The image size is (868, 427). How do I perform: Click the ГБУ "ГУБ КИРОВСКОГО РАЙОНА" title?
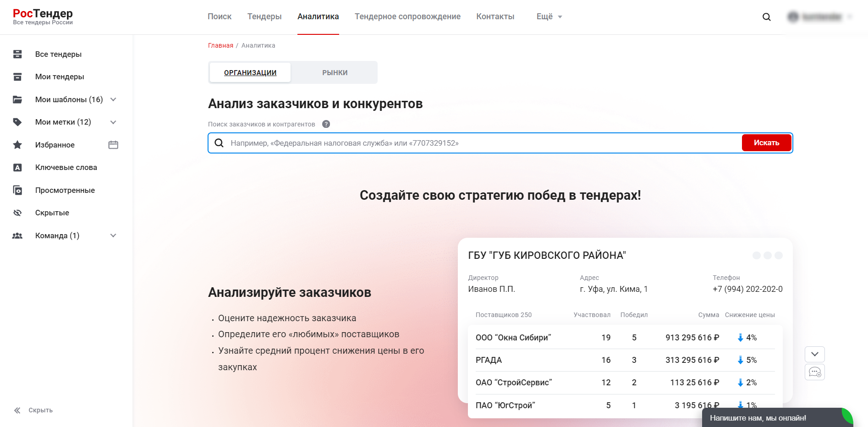(x=547, y=255)
